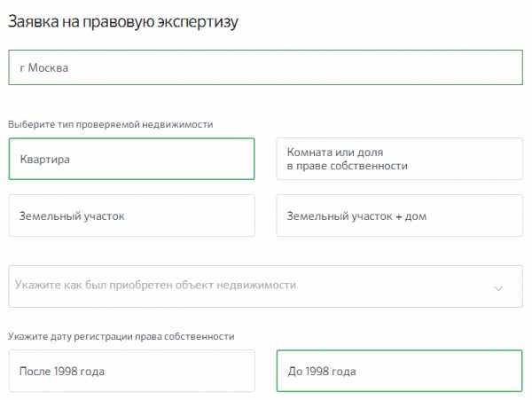Choose 'Комната или доля в праве собственности'
Viewport: 532px width, 400px height.
click(x=399, y=160)
